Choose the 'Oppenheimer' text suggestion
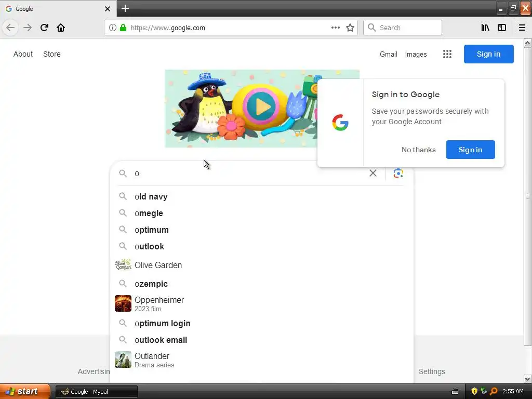 (159, 300)
